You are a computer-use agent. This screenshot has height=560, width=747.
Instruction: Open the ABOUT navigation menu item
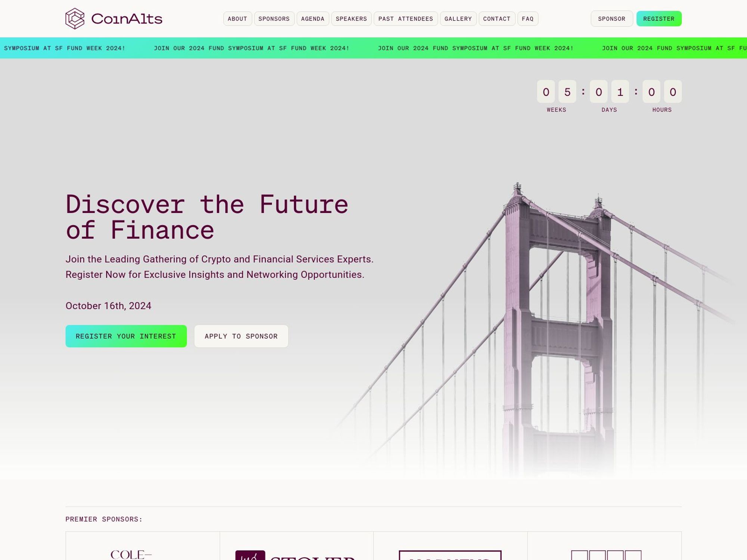click(x=237, y=18)
